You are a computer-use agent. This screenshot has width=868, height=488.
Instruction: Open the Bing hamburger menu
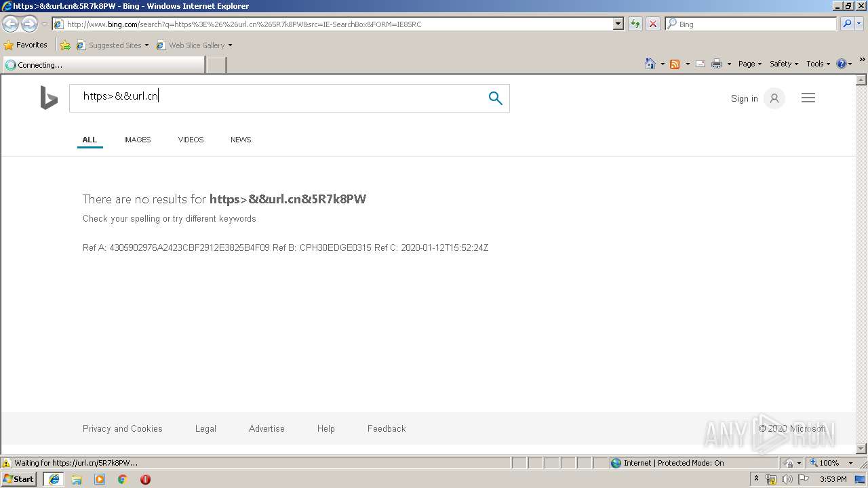click(x=808, y=98)
